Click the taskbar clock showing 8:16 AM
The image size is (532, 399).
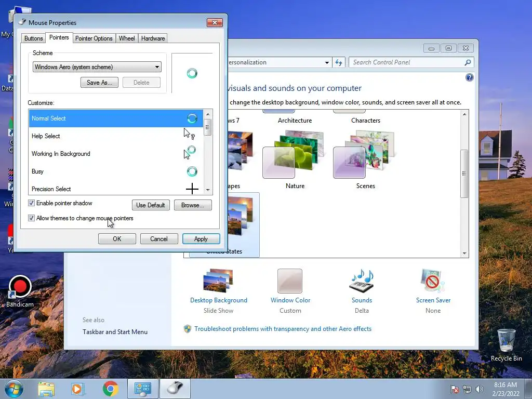click(x=506, y=389)
